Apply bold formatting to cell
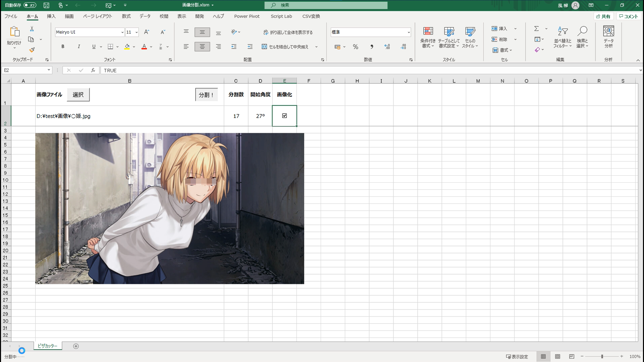The image size is (644, 362). coord(63,47)
